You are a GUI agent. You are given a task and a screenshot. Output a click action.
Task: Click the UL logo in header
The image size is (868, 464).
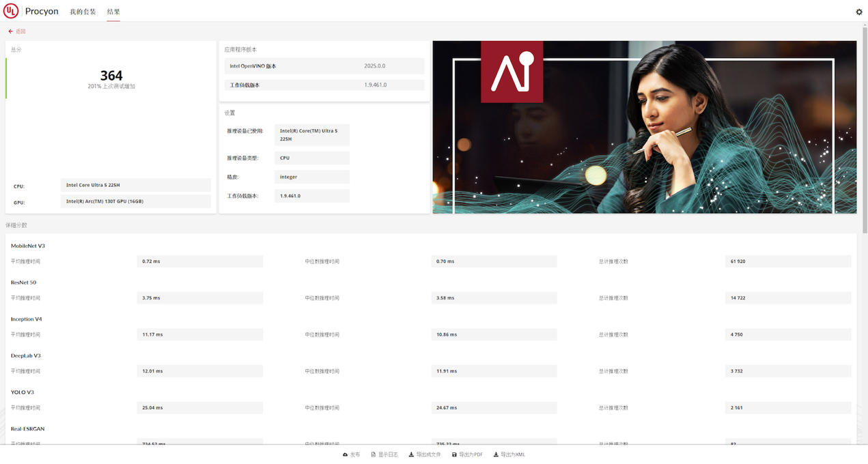coord(11,11)
